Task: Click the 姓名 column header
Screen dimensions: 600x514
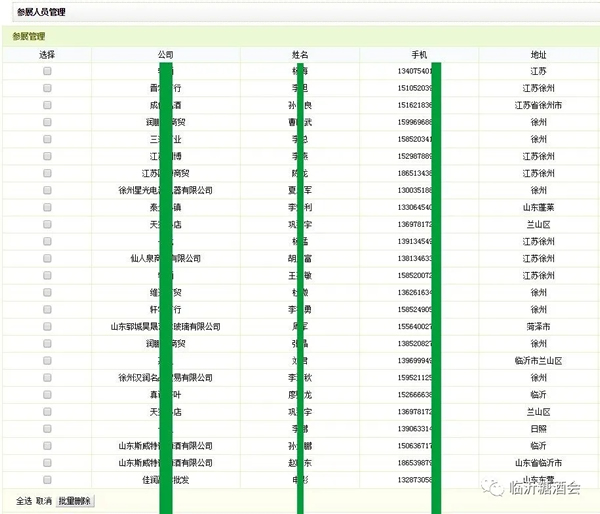Action: [300, 55]
